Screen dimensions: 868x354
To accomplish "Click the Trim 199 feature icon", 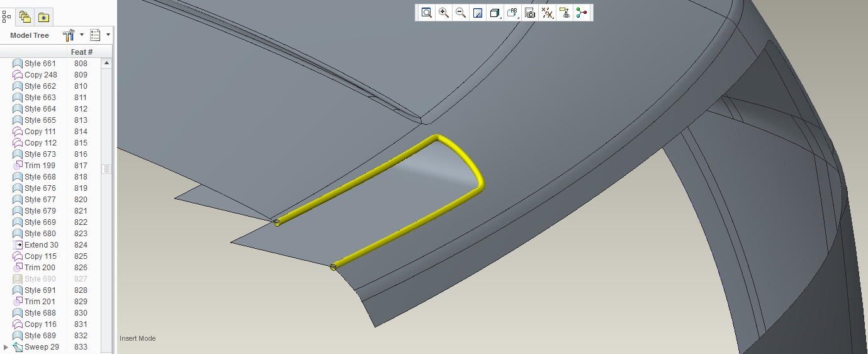I will (18, 166).
